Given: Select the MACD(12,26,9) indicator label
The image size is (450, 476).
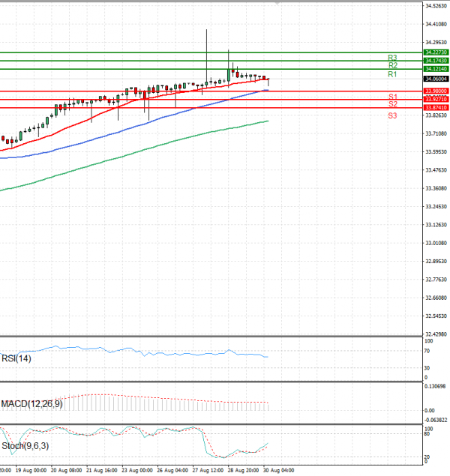Looking at the screenshot, I should 32,404.
